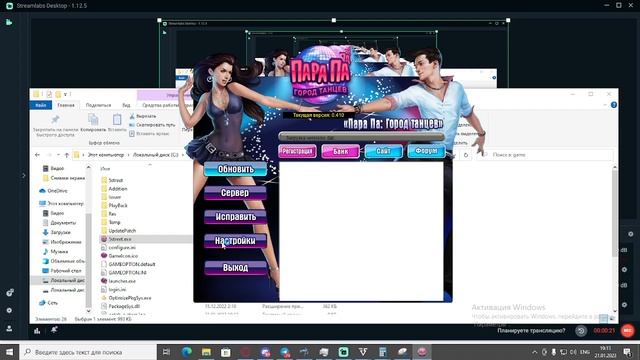640x360 pixels.
Task: Click the Исправить button in the launcher
Action: (236, 217)
